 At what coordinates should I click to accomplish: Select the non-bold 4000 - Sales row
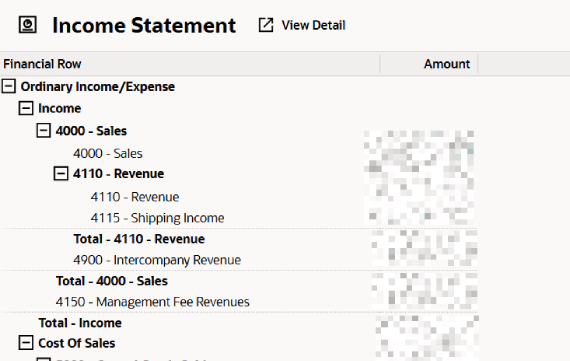click(x=108, y=153)
